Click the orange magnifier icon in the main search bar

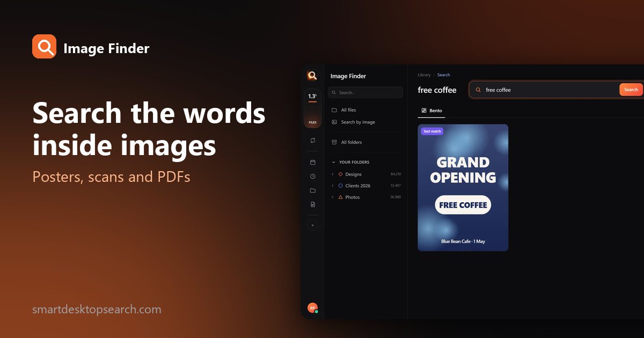pyautogui.click(x=478, y=90)
